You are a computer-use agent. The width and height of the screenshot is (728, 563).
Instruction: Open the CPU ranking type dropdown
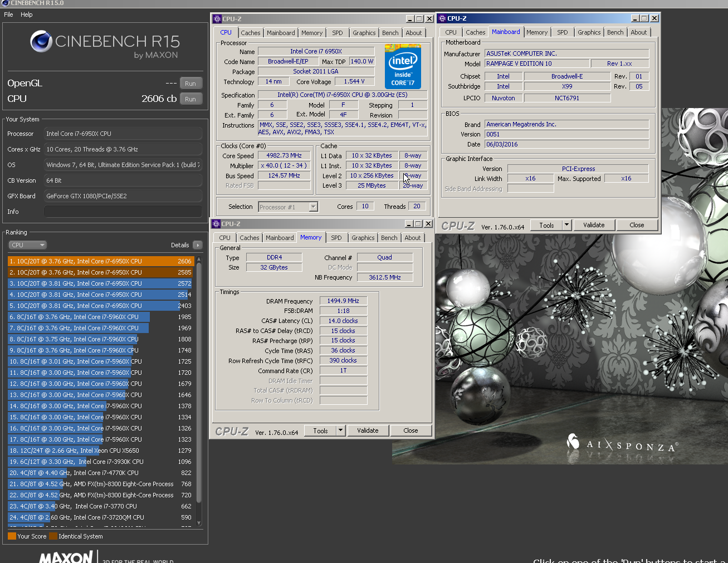coord(27,245)
